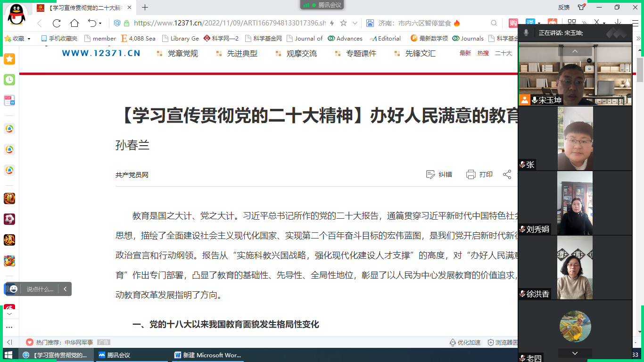644x362 pixels.
Task: Open 新建 Microsoft Word in the taskbar
Action: tap(207, 355)
